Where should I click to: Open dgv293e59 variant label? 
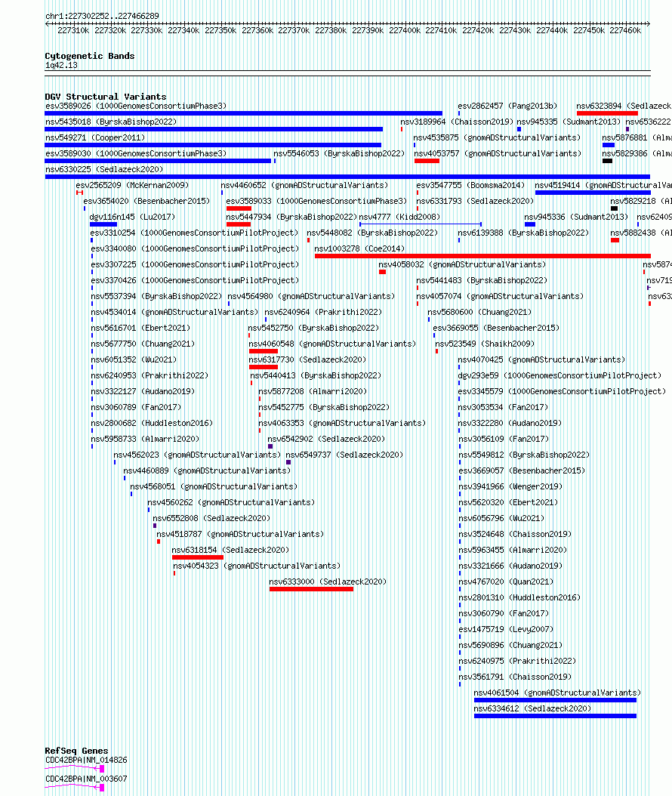559,375
